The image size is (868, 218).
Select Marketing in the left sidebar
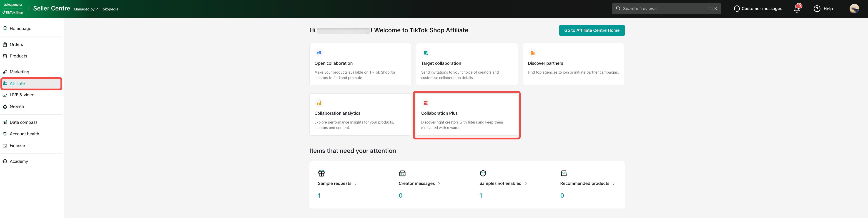[19, 72]
